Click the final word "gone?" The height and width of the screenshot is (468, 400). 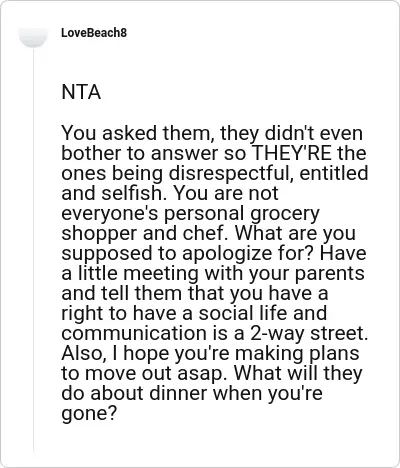coord(89,414)
